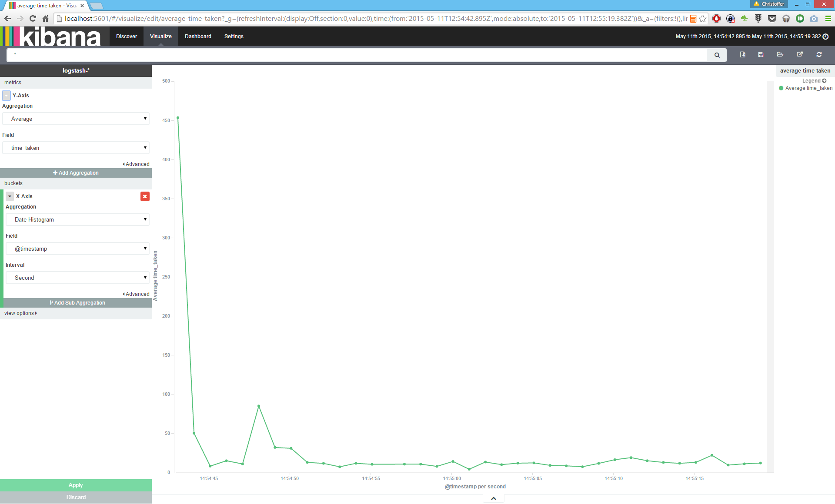Click the query search input field
The width and height of the screenshot is (835, 504).
point(357,55)
